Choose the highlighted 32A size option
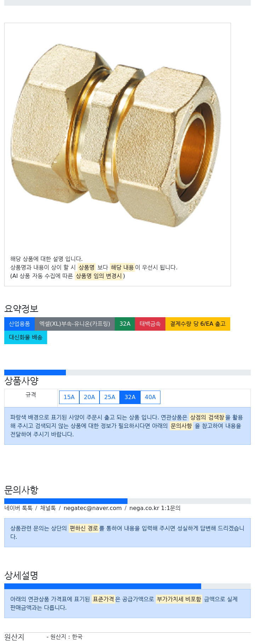Screen dimensions: 255x644 click(130, 397)
